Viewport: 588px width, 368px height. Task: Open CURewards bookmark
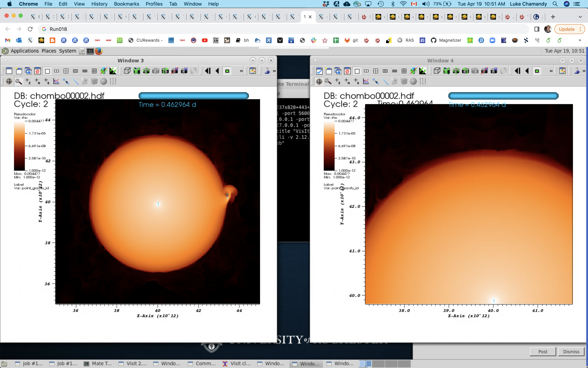click(146, 40)
